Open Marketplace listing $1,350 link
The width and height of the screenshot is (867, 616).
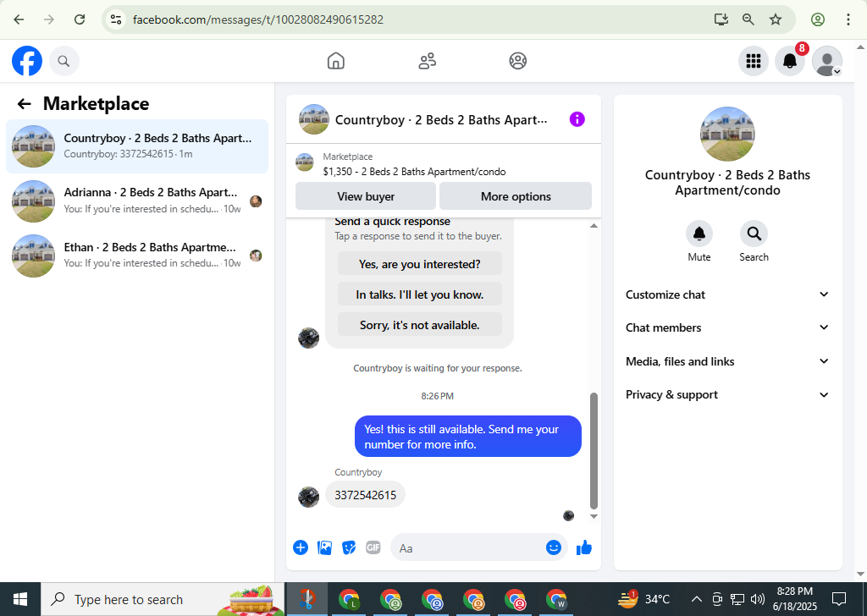point(414,171)
